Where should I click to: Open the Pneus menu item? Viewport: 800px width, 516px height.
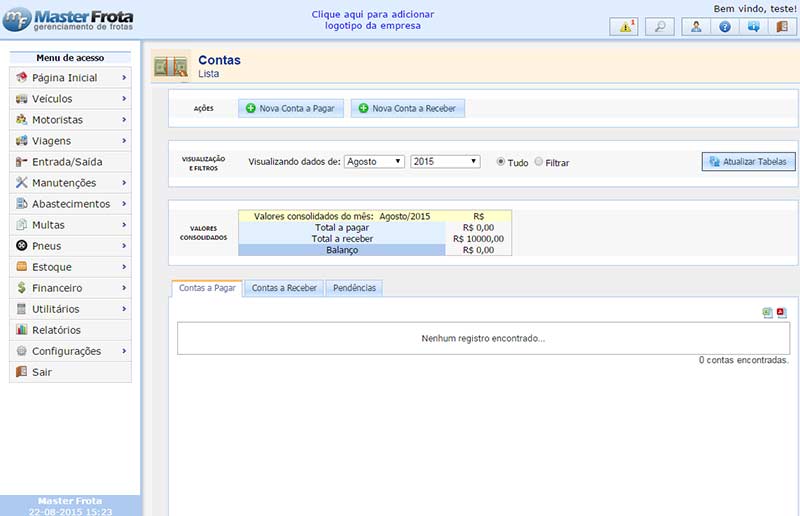tap(70, 245)
